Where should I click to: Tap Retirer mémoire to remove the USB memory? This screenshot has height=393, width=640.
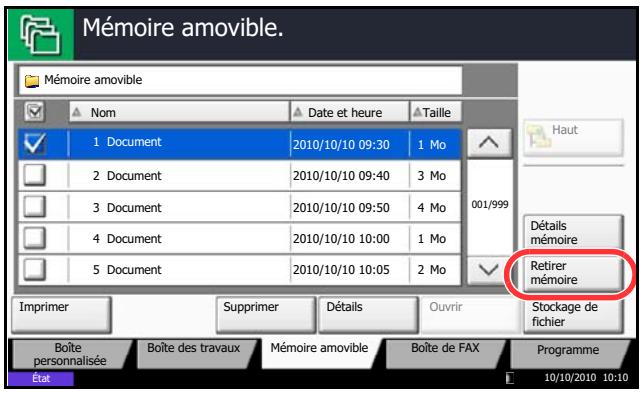[x=573, y=273]
